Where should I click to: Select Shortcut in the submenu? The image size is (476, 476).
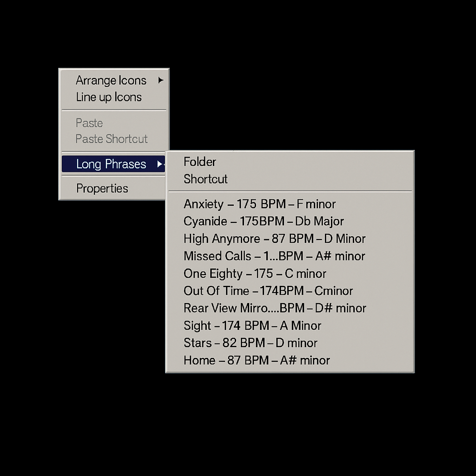coord(290,179)
